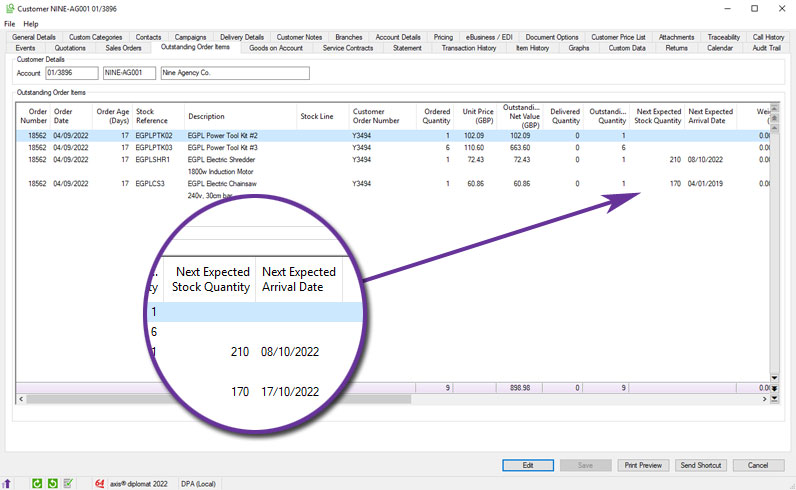Click the checklist icon with green tick

[x=68, y=483]
